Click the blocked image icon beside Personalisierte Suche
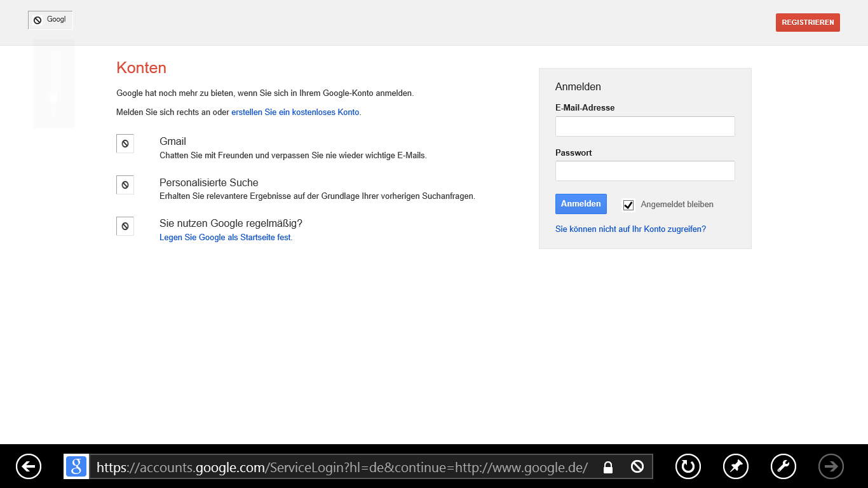Viewport: 868px width, 488px height. pos(125,185)
